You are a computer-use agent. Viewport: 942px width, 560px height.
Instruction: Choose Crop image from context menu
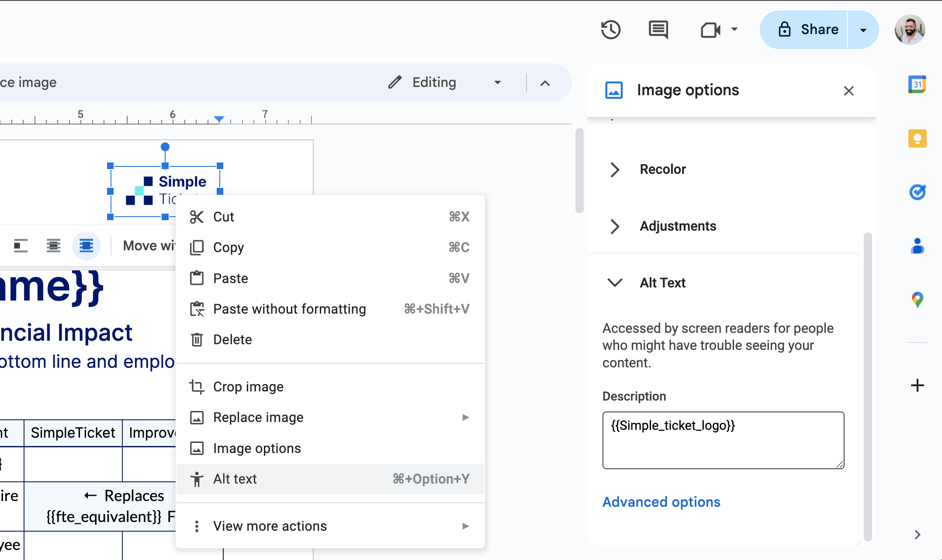pyautogui.click(x=248, y=387)
